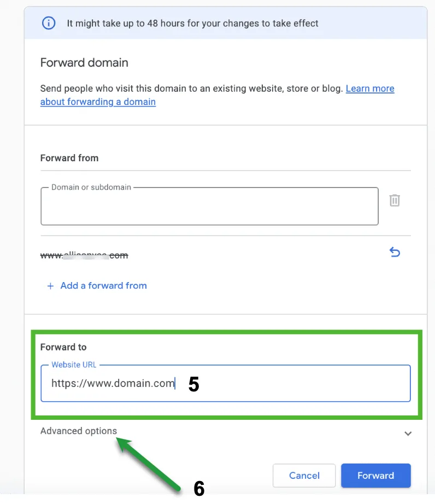Click the Forward to section label
Viewport: 435px width, 504px height.
pyautogui.click(x=63, y=347)
